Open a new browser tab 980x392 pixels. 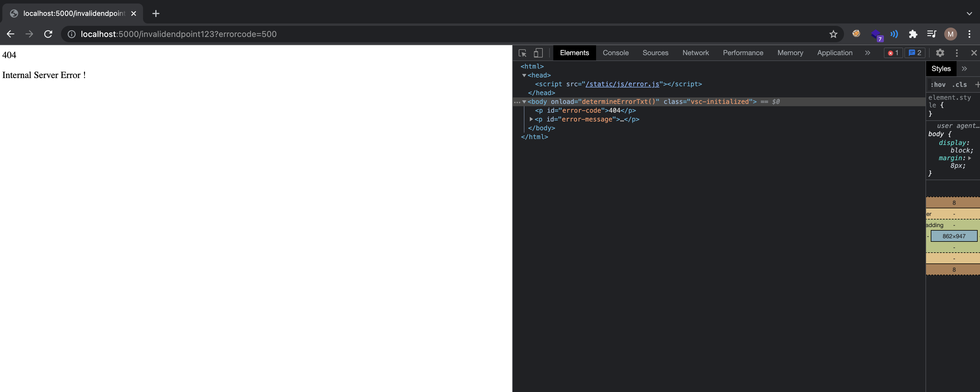click(156, 14)
